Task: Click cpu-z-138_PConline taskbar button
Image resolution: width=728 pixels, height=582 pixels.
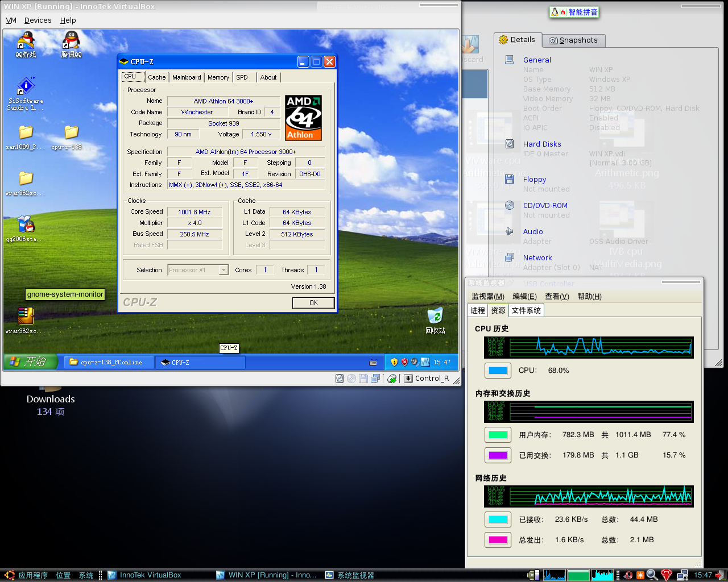Action: (109, 362)
